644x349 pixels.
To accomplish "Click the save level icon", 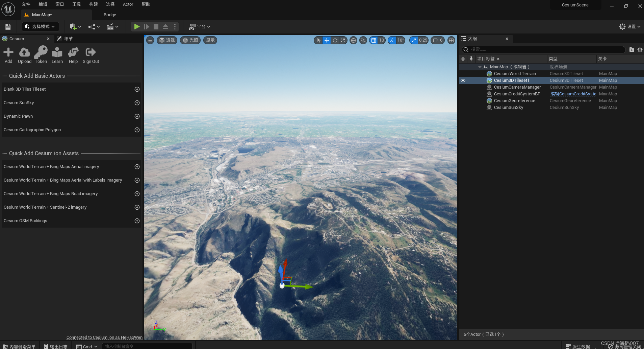I will 7,26.
